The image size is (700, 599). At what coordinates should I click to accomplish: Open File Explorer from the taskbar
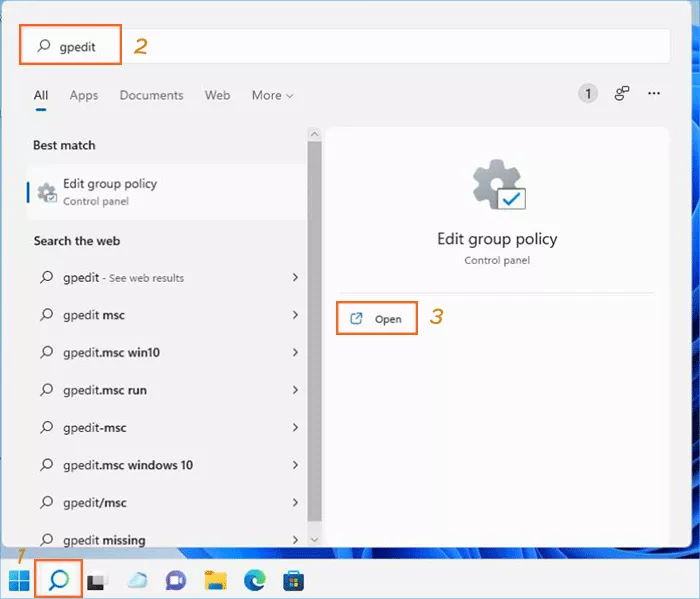pos(216,580)
